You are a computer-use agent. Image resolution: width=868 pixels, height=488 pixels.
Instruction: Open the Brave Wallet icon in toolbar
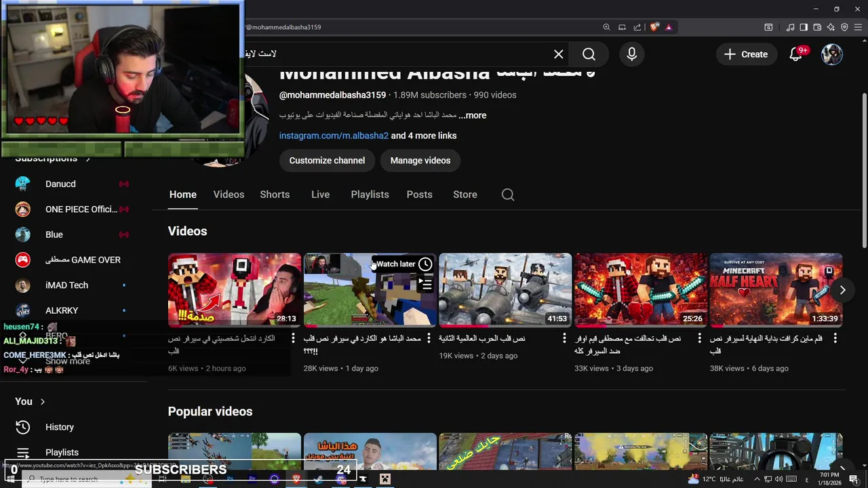pos(817,27)
